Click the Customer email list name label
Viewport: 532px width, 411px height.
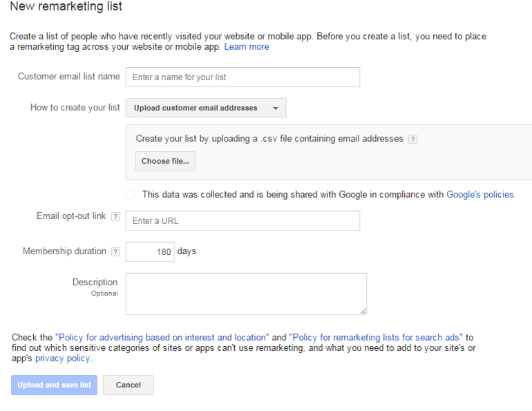[x=68, y=77]
